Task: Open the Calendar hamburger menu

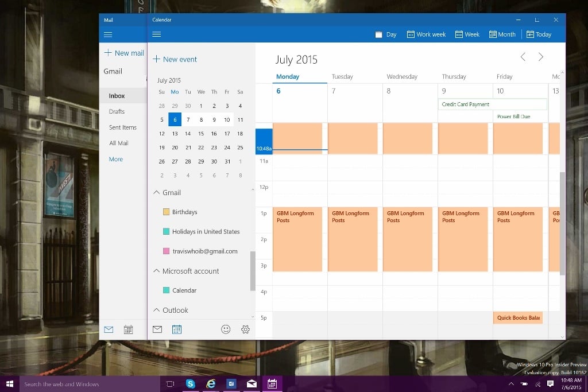Action: [157, 34]
